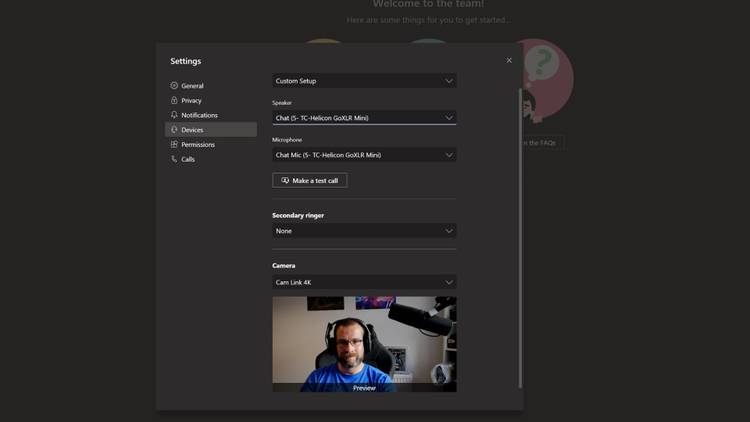The height and width of the screenshot is (422, 750).
Task: Click the Preview label on camera feed
Action: 364,388
